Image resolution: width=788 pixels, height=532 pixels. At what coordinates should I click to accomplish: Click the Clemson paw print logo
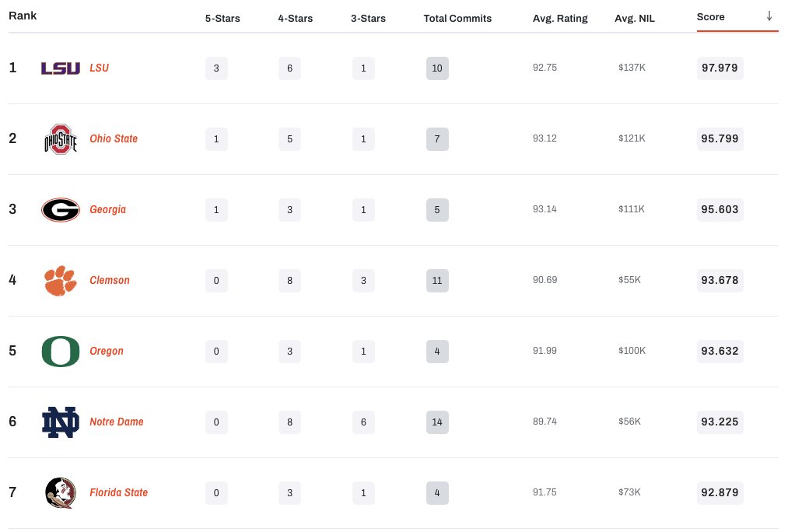[60, 280]
